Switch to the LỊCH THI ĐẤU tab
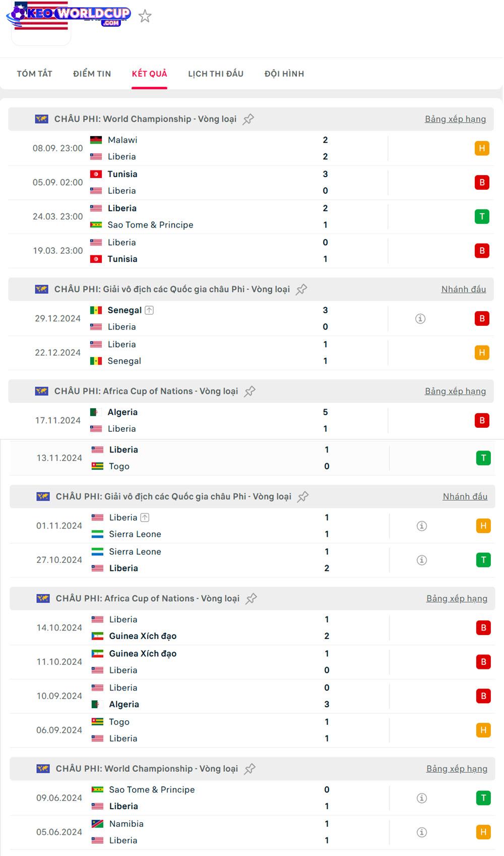This screenshot has width=504, height=856. coord(216,74)
